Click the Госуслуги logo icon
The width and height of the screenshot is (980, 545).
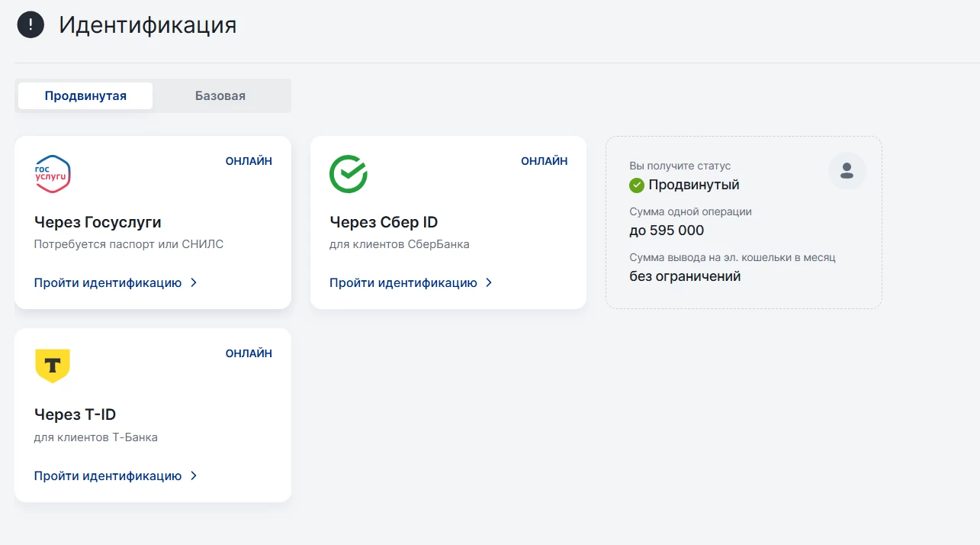53,174
